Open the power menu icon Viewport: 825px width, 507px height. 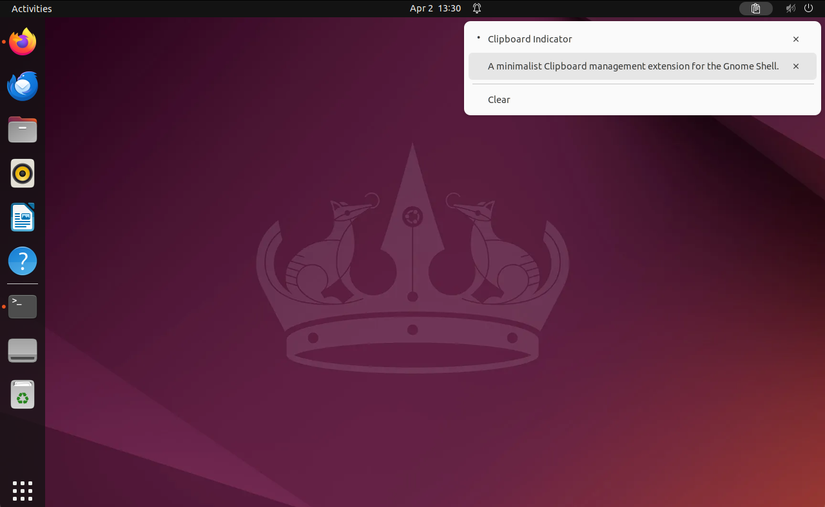click(809, 8)
